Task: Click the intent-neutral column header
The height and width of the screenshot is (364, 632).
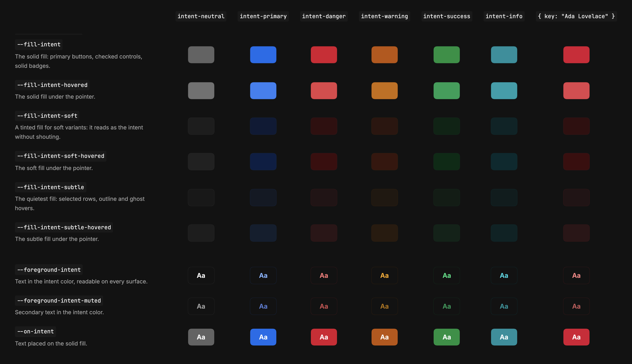Action: [201, 16]
